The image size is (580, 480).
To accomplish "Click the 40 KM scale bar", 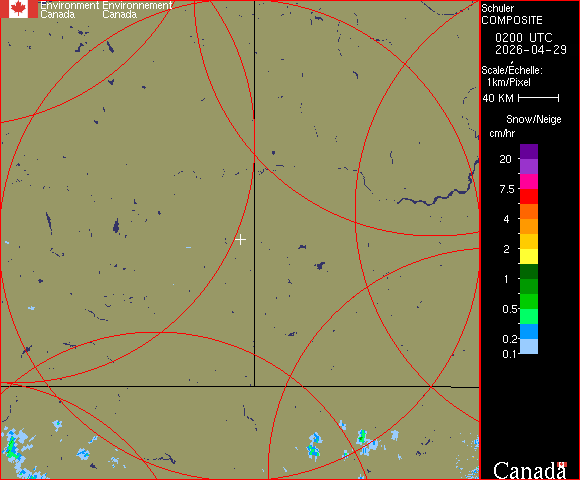I will [539, 98].
